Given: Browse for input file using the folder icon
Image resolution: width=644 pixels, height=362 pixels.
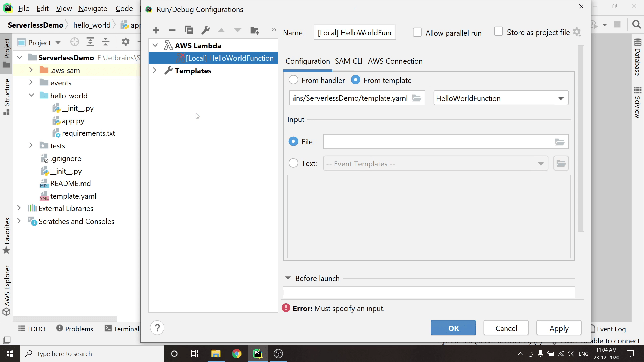Looking at the screenshot, I should (x=559, y=142).
